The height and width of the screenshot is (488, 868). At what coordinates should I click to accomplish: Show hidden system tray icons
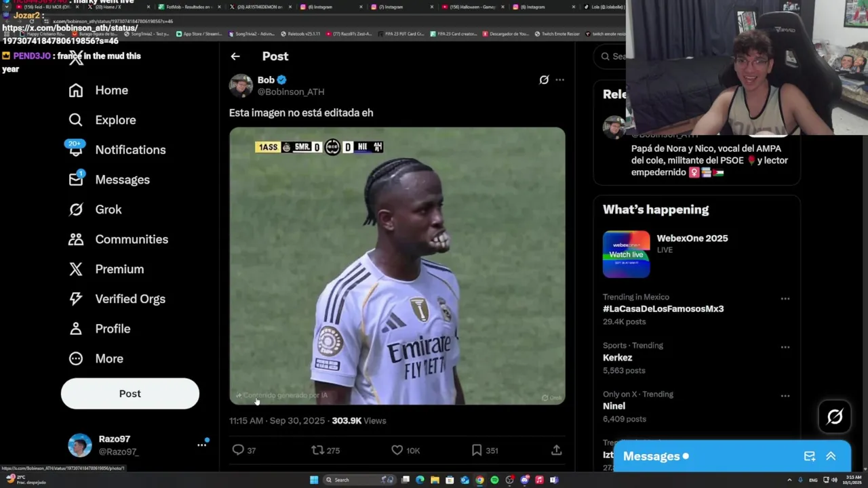point(789,480)
